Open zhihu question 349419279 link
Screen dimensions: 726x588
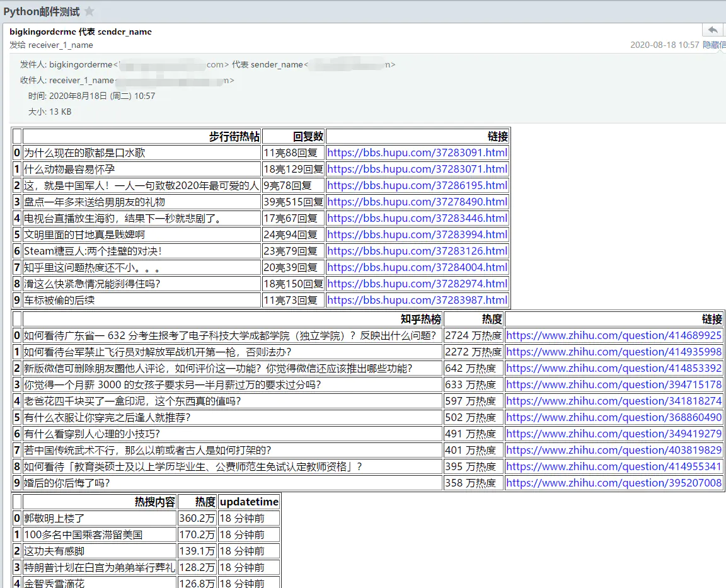tap(614, 434)
